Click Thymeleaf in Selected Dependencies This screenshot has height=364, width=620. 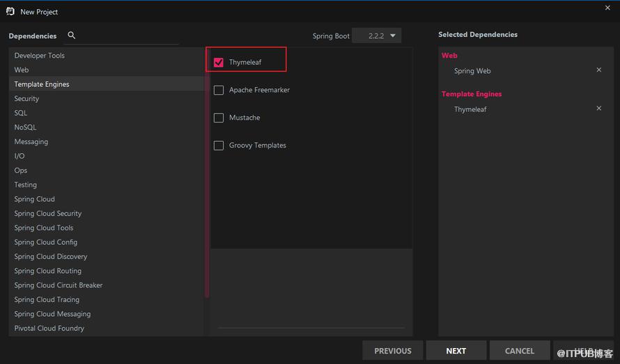(470, 109)
